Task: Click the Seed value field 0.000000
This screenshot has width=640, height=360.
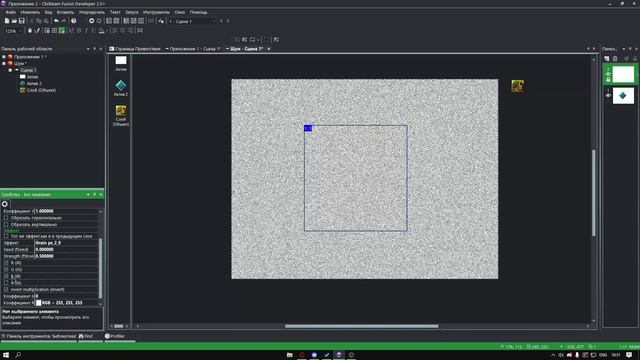Action: coord(67,249)
